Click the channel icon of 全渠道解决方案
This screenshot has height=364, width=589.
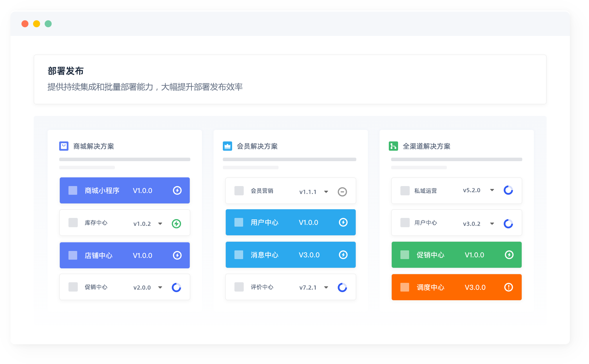[393, 146]
